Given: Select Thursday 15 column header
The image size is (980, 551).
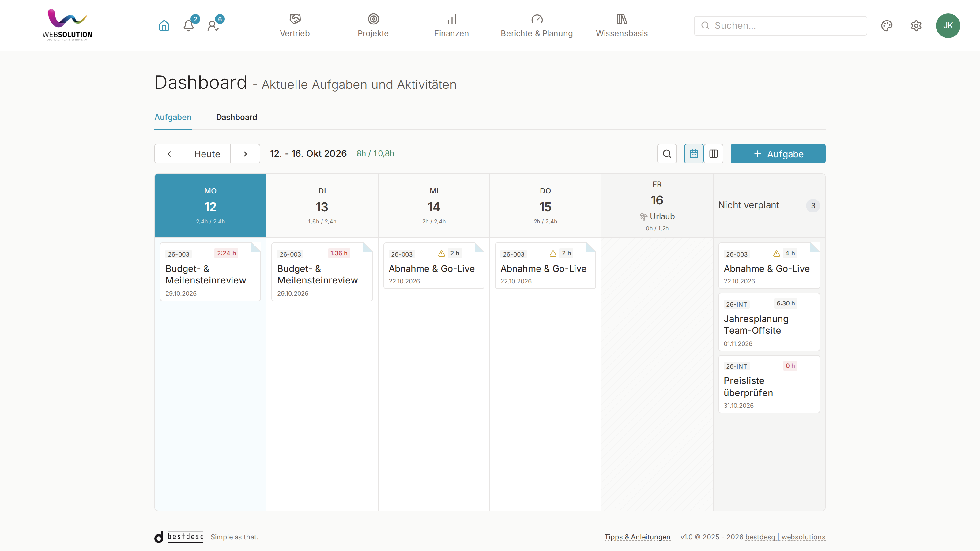Looking at the screenshot, I should click(x=545, y=205).
